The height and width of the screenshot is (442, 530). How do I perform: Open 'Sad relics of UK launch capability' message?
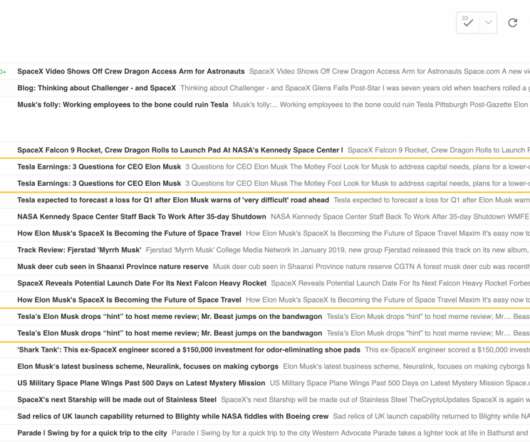[265, 416]
